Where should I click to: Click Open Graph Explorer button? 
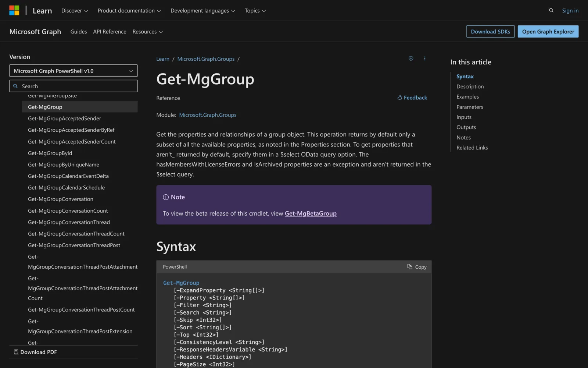tap(548, 32)
